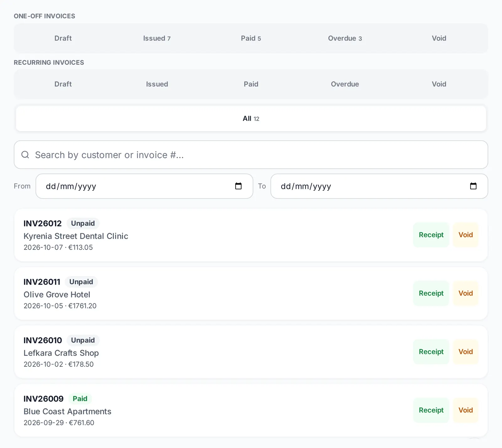The width and height of the screenshot is (502, 448).
Task: Click the search magnifier icon
Action: tap(25, 155)
